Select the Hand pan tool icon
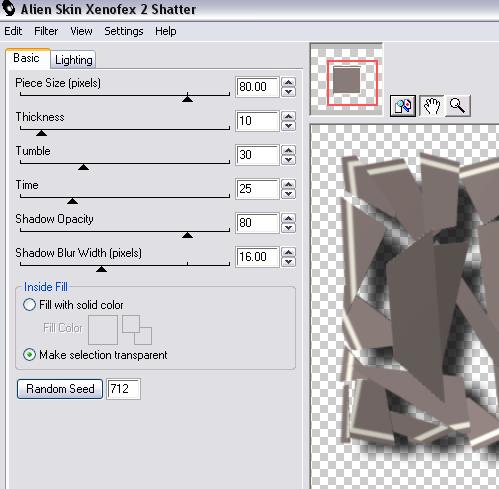The height and width of the screenshot is (489, 499). pyautogui.click(x=432, y=106)
